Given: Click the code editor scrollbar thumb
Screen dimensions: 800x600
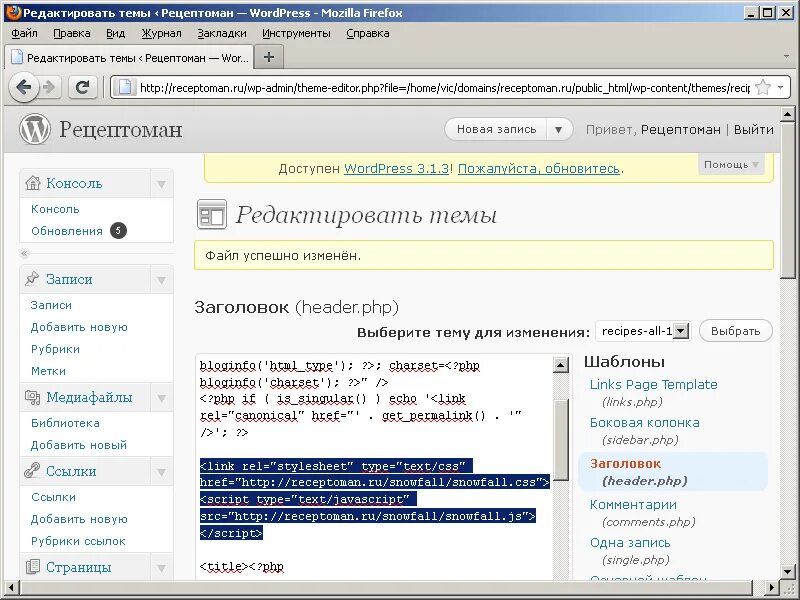Looking at the screenshot, I should click(x=561, y=439).
